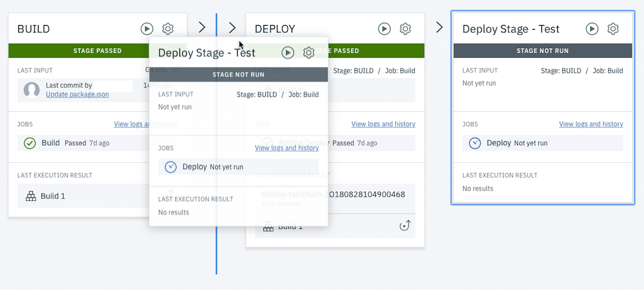Click the green check icon beside Build job

(29, 143)
